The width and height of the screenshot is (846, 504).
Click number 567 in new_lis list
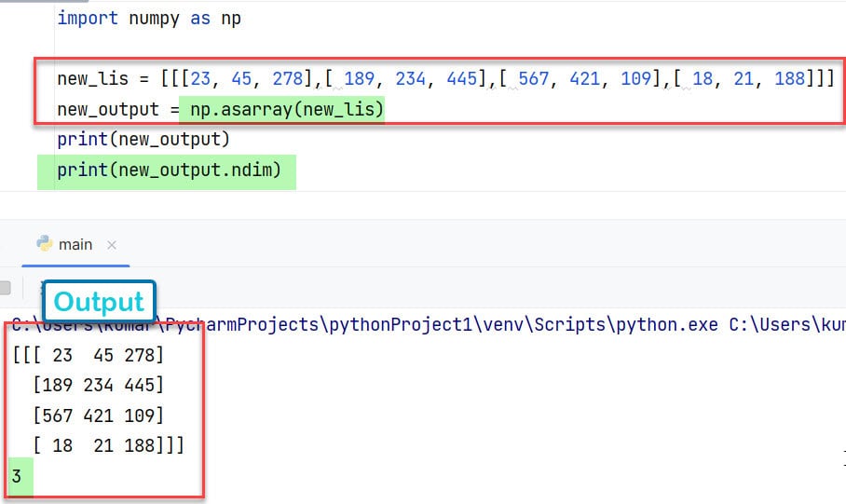coord(533,79)
